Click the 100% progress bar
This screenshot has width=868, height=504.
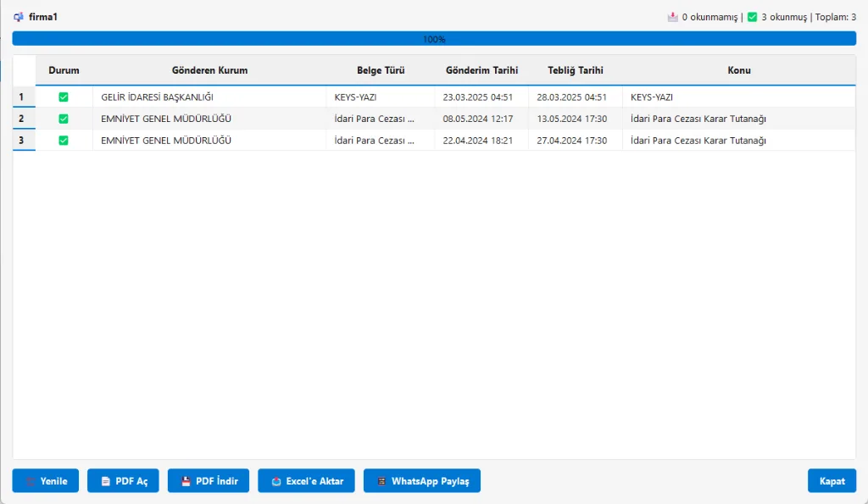434,39
